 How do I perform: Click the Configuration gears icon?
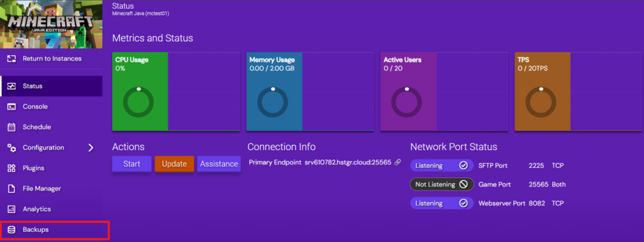click(11, 147)
